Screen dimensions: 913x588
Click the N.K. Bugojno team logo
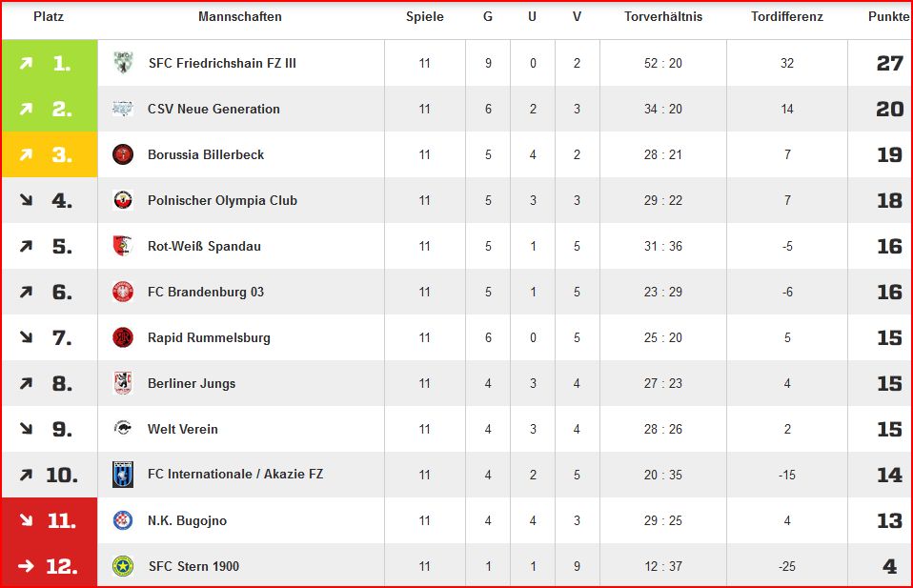click(x=123, y=520)
